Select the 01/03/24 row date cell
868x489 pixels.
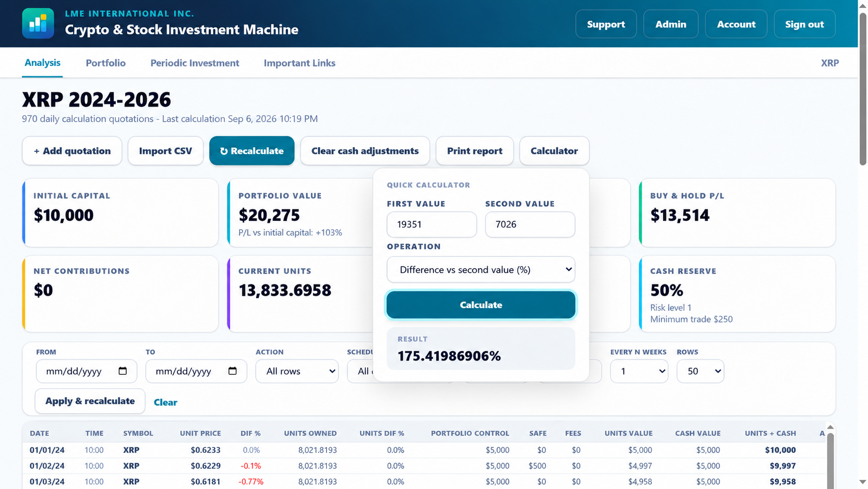pyautogui.click(x=47, y=482)
